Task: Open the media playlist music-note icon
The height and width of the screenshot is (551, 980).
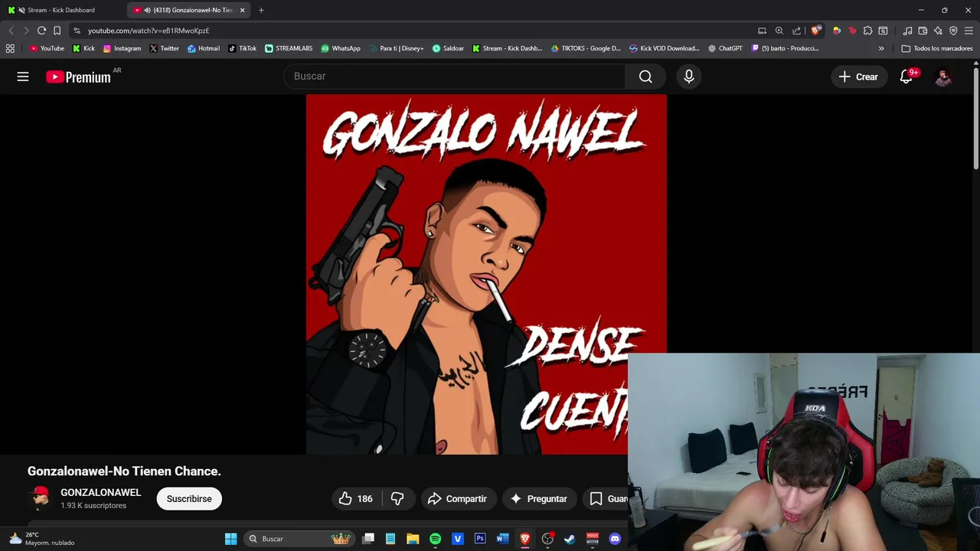Action: tap(907, 31)
